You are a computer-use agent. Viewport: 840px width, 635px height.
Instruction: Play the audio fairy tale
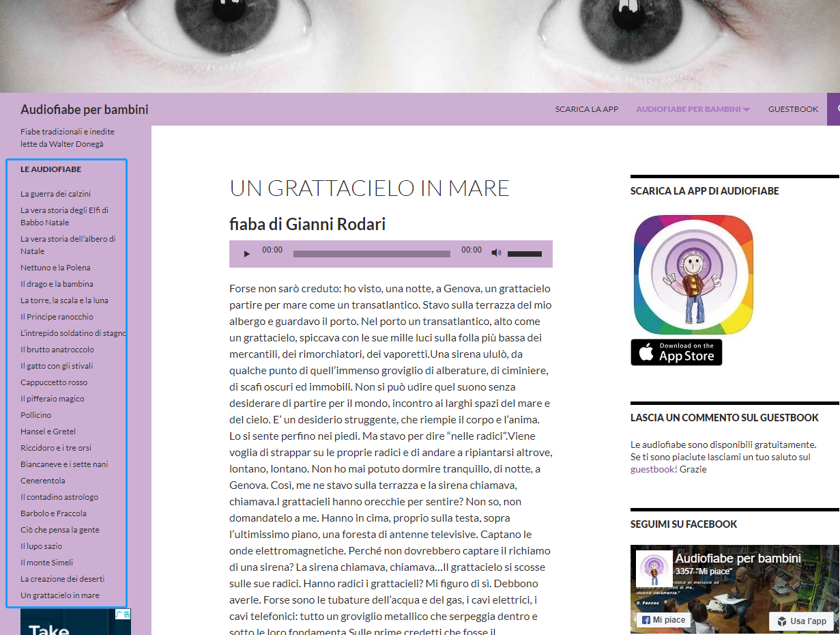pos(247,254)
